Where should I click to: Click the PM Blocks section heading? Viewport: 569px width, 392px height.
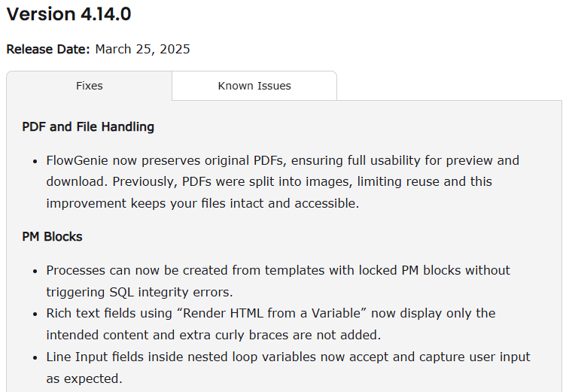tap(52, 236)
